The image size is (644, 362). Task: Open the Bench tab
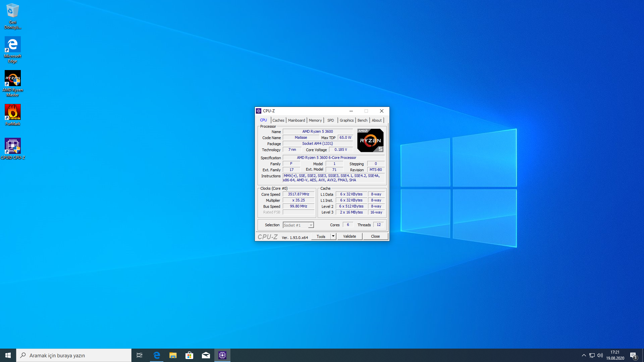pyautogui.click(x=362, y=120)
